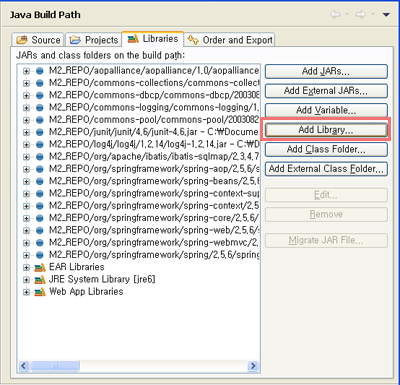Open the forward history dropdown arrow
This screenshot has height=385, width=400.
click(x=373, y=14)
